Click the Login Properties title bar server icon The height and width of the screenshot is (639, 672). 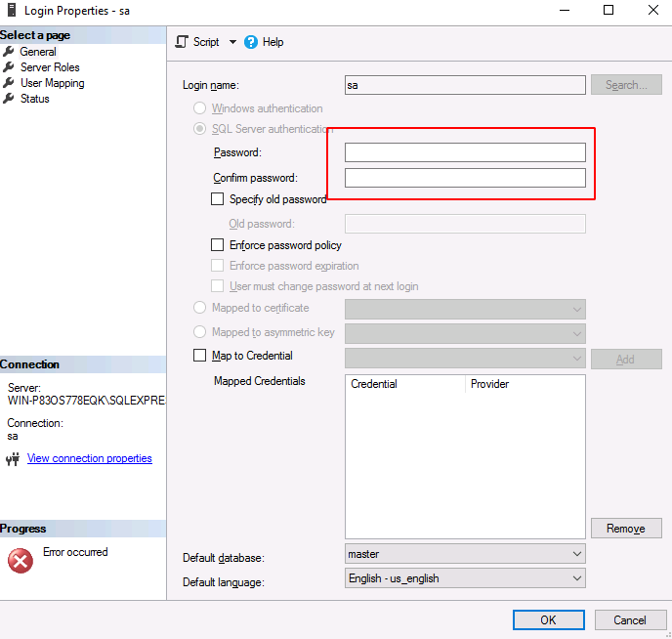coord(12,10)
